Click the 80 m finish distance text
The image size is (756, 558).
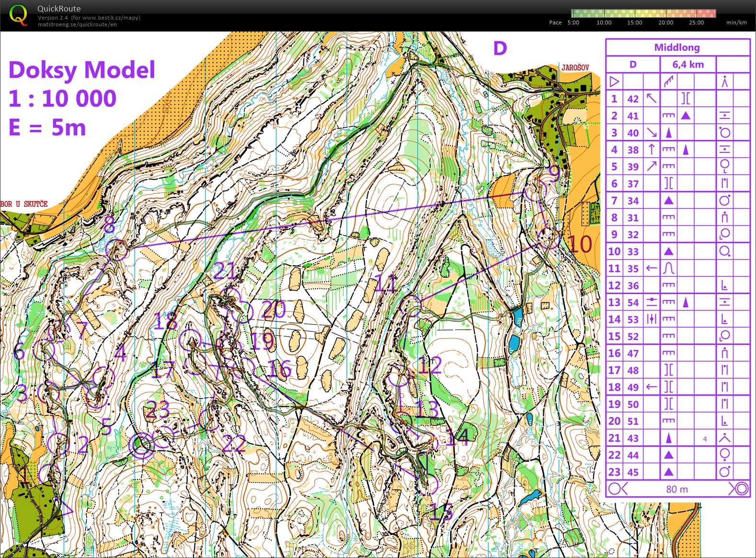click(x=677, y=489)
